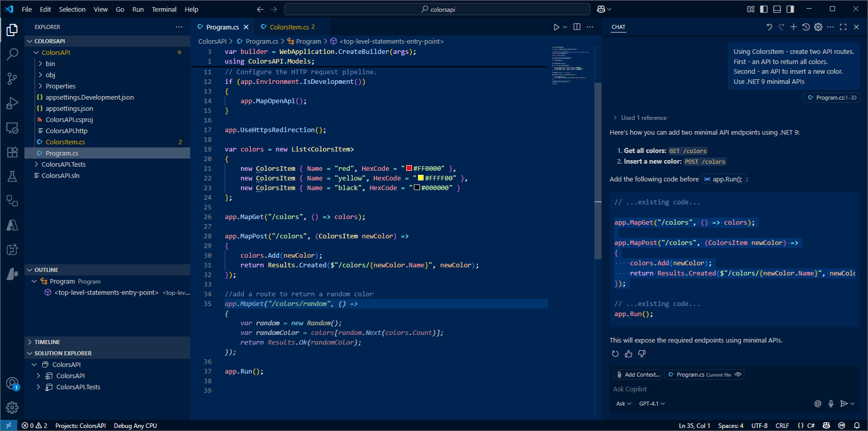Image resolution: width=868 pixels, height=431 pixels.
Task: Toggle the primary side bar layout button
Action: (x=764, y=9)
